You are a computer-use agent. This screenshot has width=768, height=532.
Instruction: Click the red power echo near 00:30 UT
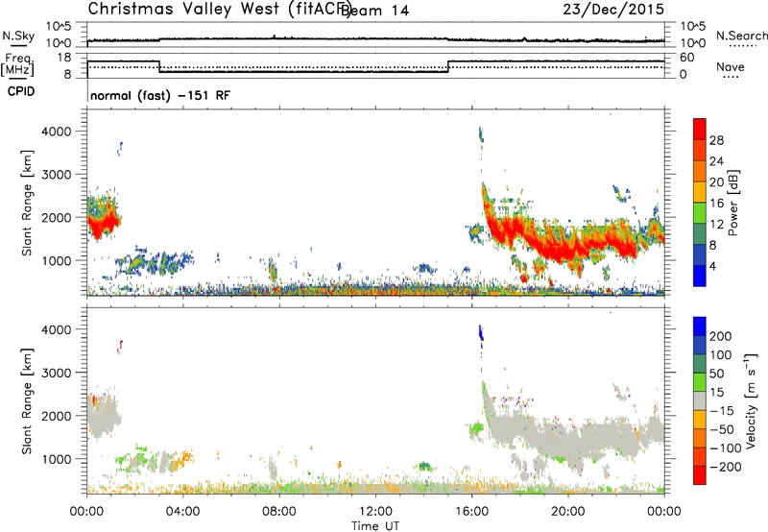tap(101, 225)
